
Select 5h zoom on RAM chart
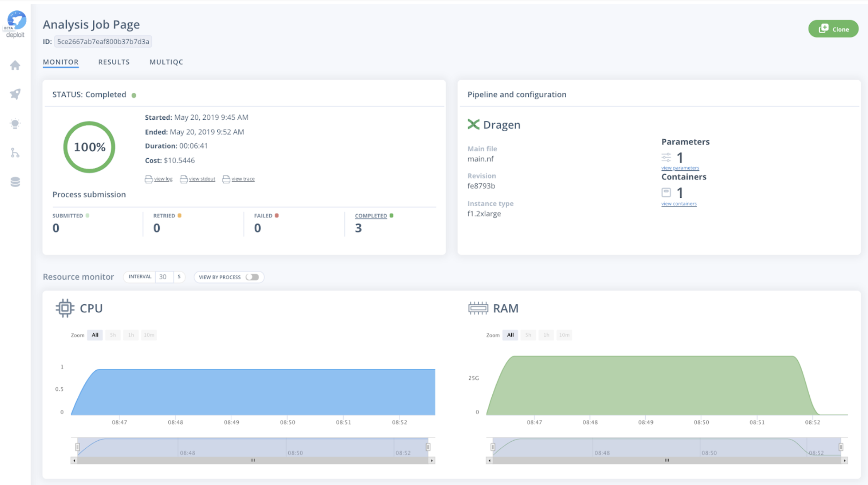tap(528, 335)
